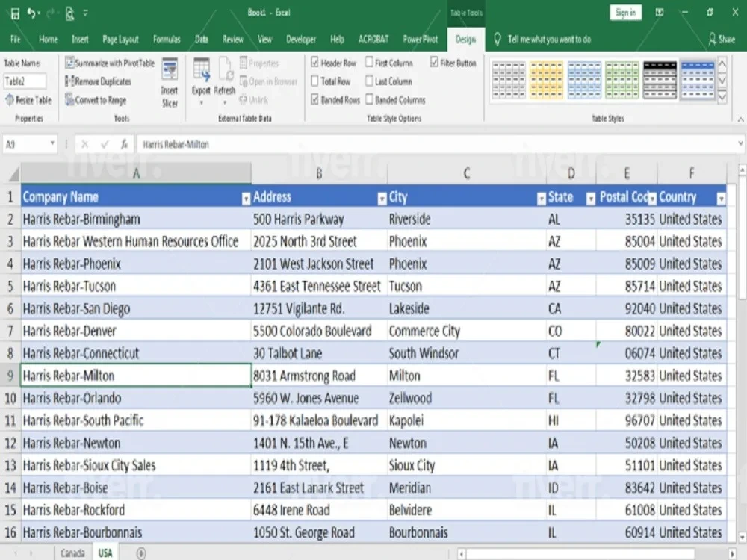
Task: Switch to the Home tab
Action: tap(48, 39)
